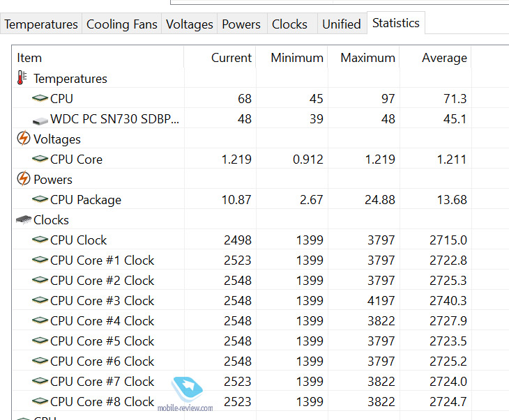Click the chip icon beside CPU Core voltage
The width and height of the screenshot is (509, 420).
40,160
